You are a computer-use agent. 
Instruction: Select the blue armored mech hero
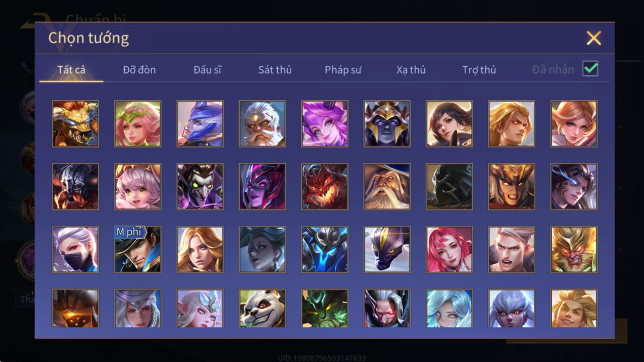pyautogui.click(x=324, y=250)
